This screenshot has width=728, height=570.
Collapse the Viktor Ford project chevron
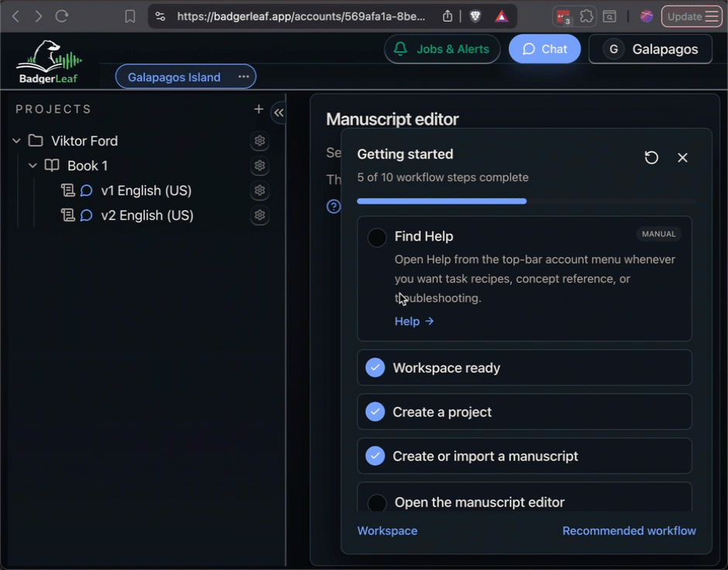(x=17, y=141)
